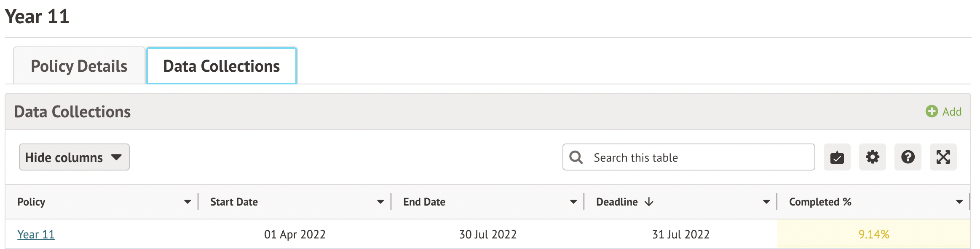Toggle Deadline sort arrow

click(x=649, y=202)
